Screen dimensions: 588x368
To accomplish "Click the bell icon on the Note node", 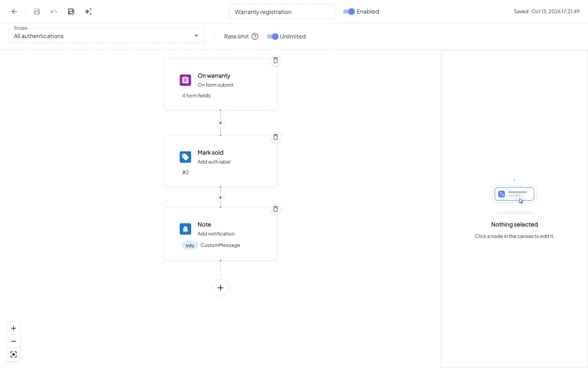I will (185, 229).
